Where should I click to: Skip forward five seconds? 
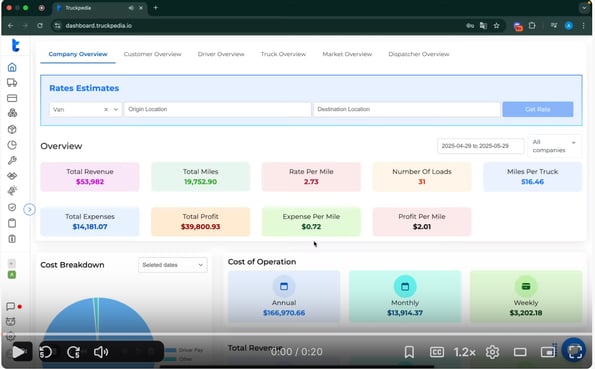coord(74,352)
